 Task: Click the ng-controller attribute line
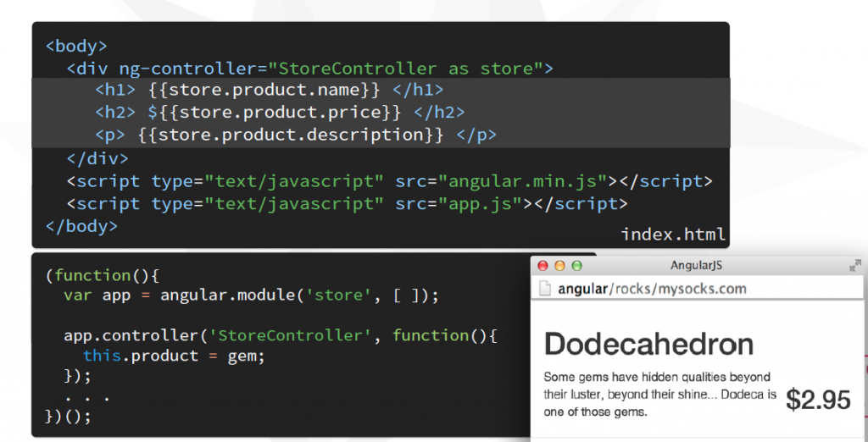(x=310, y=69)
